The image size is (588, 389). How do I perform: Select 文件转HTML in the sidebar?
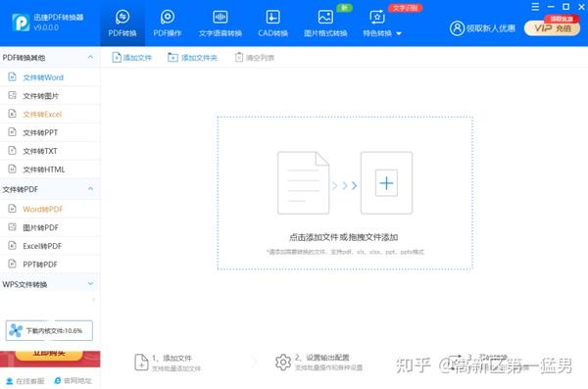50,170
